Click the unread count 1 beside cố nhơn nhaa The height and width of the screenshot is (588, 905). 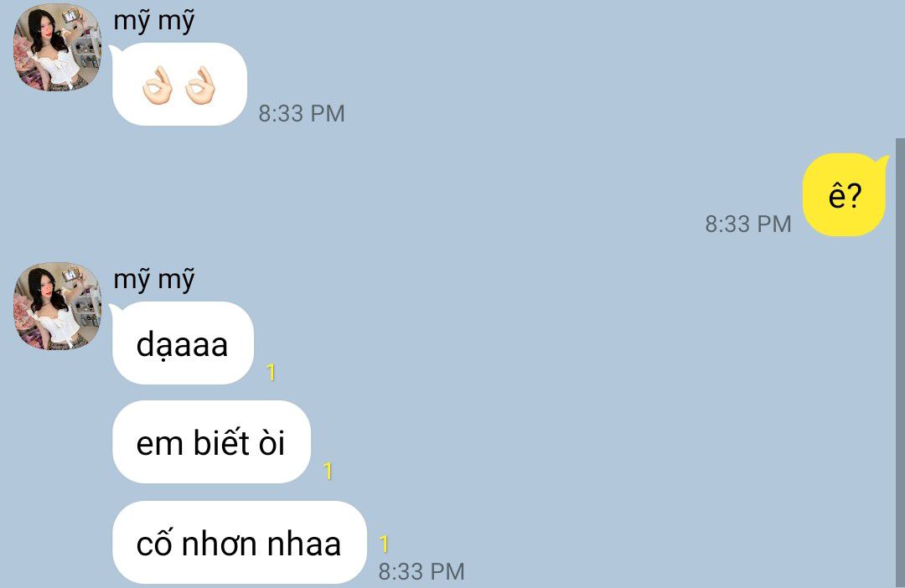pos(384,544)
